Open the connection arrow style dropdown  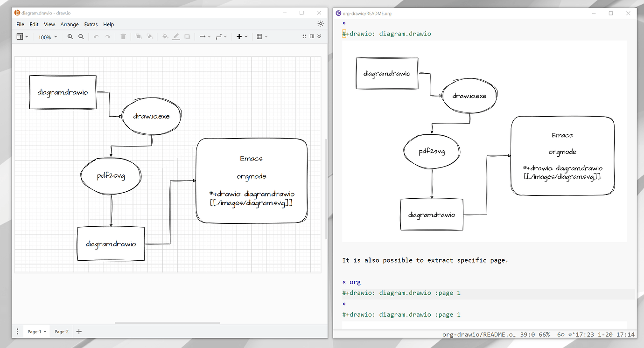tap(205, 36)
